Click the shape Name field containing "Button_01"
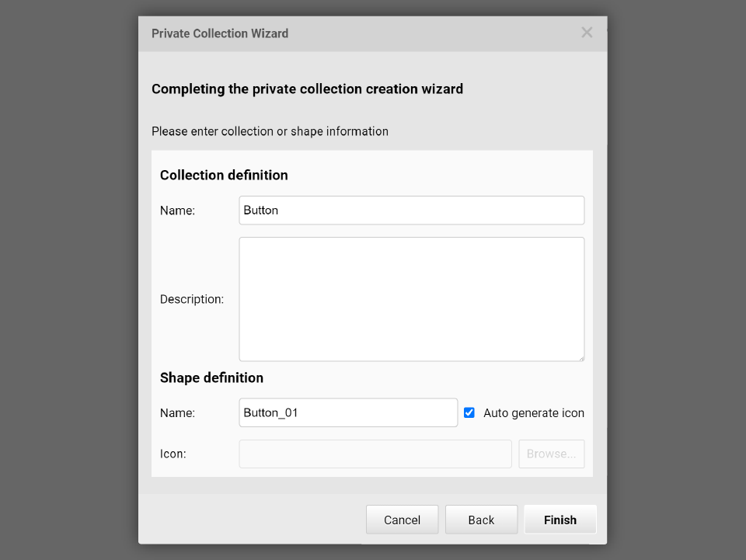Screen dimensions: 746x560 coord(348,413)
